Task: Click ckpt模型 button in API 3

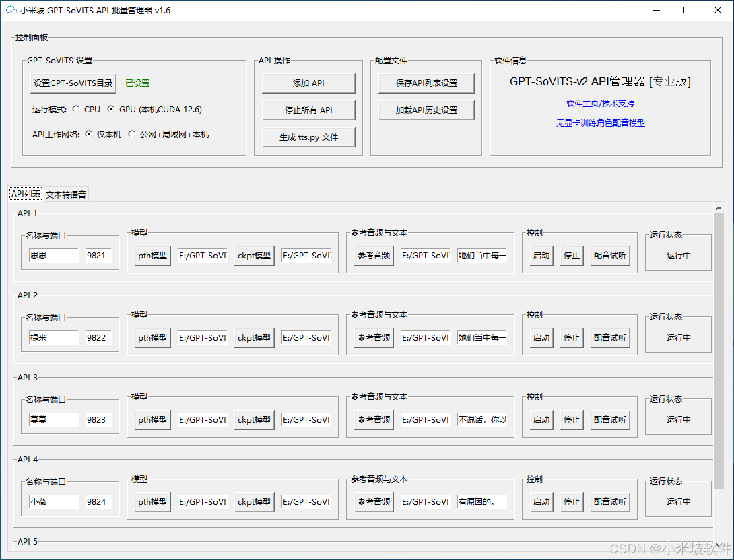Action: click(x=254, y=419)
